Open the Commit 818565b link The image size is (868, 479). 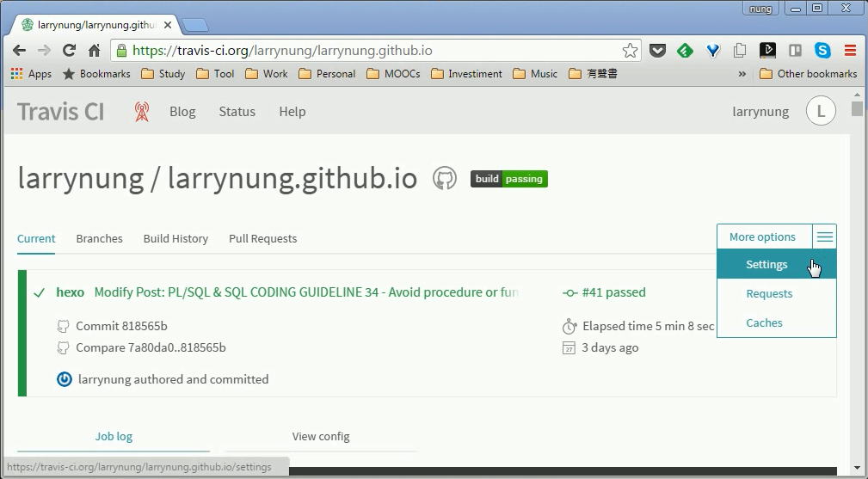point(121,326)
